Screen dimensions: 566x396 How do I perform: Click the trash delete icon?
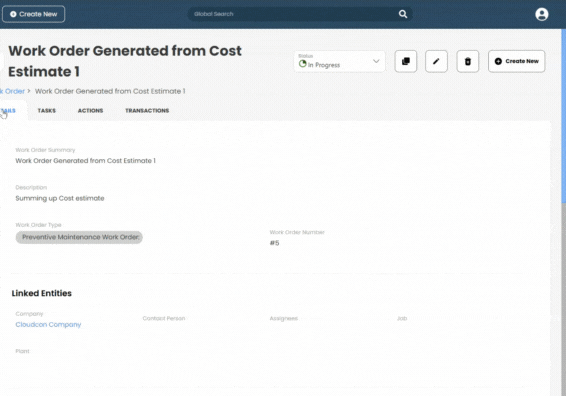[x=468, y=61]
